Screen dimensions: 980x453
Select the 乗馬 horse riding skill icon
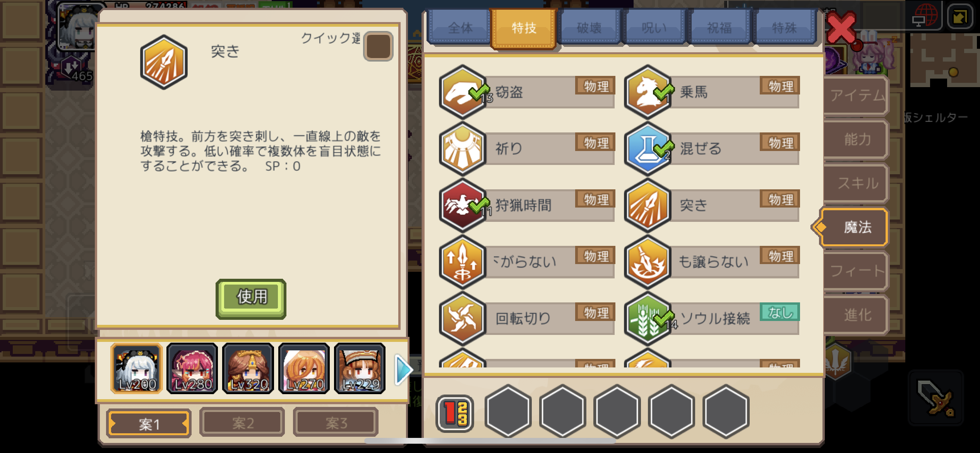(648, 92)
